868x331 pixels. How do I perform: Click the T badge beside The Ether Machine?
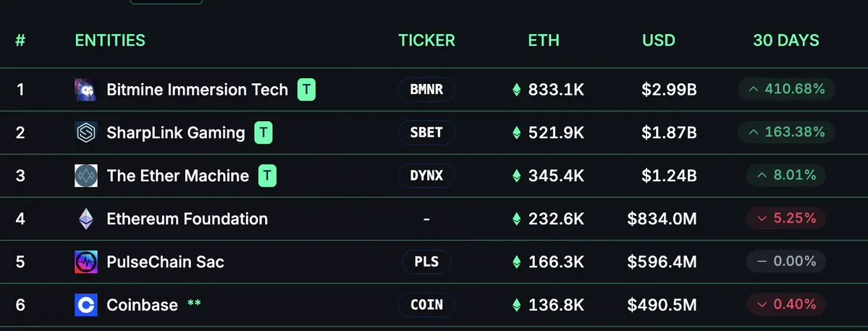tap(267, 176)
